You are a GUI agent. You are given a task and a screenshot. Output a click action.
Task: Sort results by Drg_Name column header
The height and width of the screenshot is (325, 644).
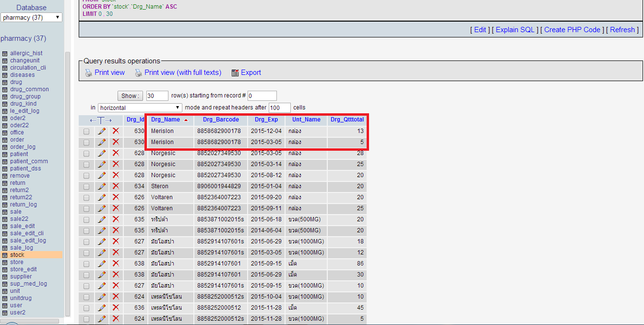(166, 120)
